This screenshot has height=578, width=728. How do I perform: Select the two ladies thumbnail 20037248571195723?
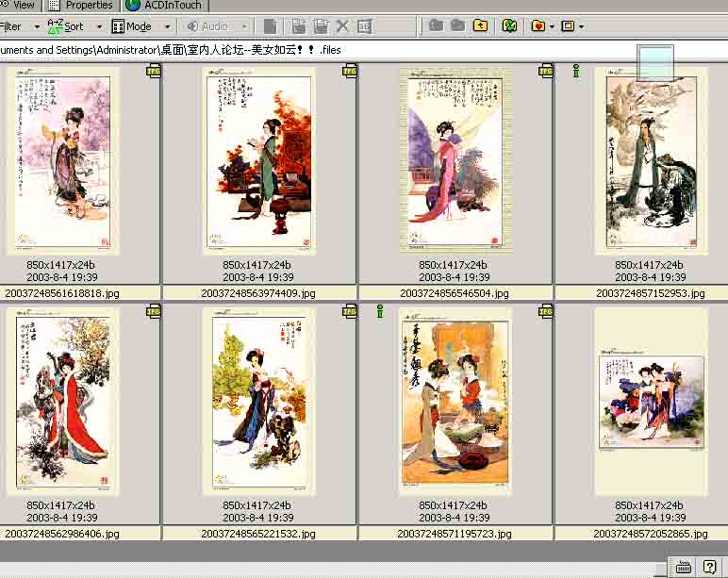(455, 402)
